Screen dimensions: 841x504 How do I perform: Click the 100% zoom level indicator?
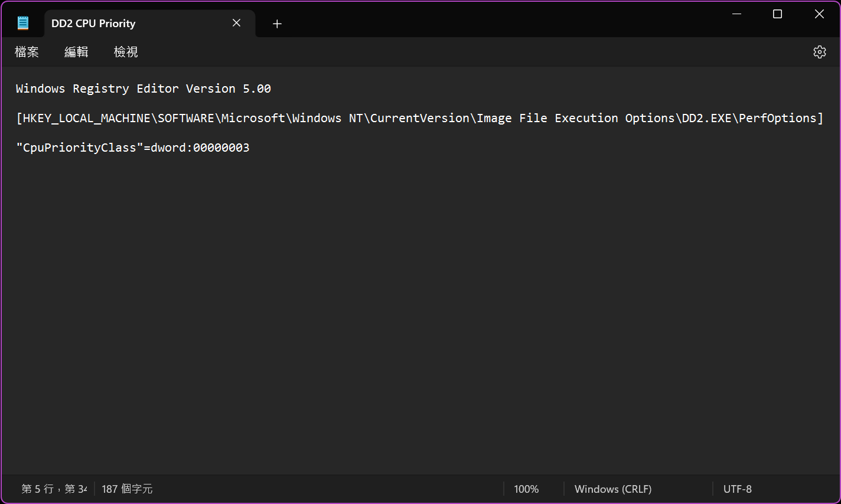(x=526, y=489)
